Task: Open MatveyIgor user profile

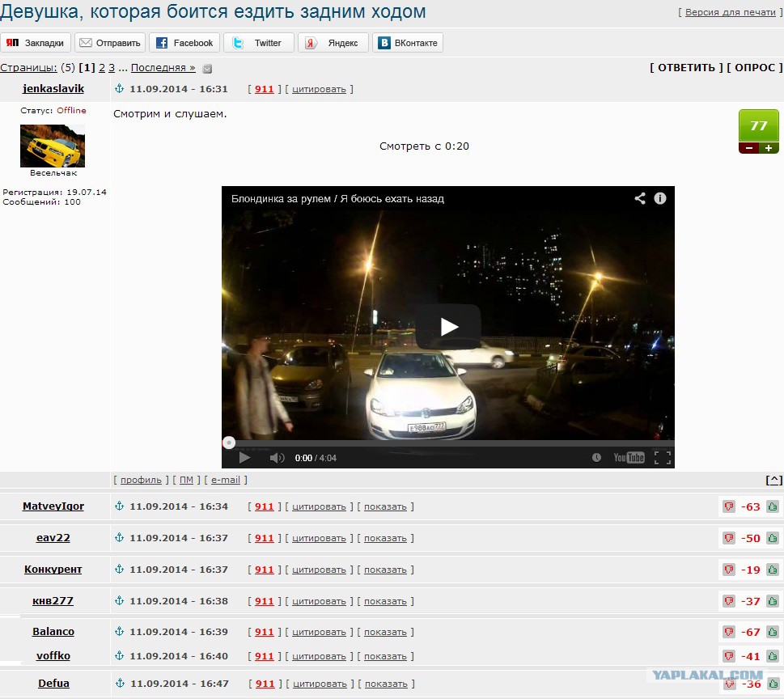Action: [53, 506]
